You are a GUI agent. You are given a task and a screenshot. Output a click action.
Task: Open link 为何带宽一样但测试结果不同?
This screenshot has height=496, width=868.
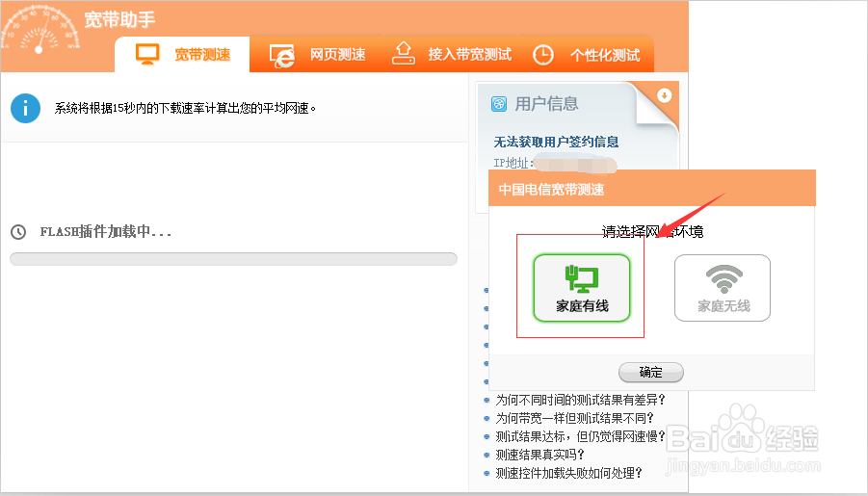point(574,418)
